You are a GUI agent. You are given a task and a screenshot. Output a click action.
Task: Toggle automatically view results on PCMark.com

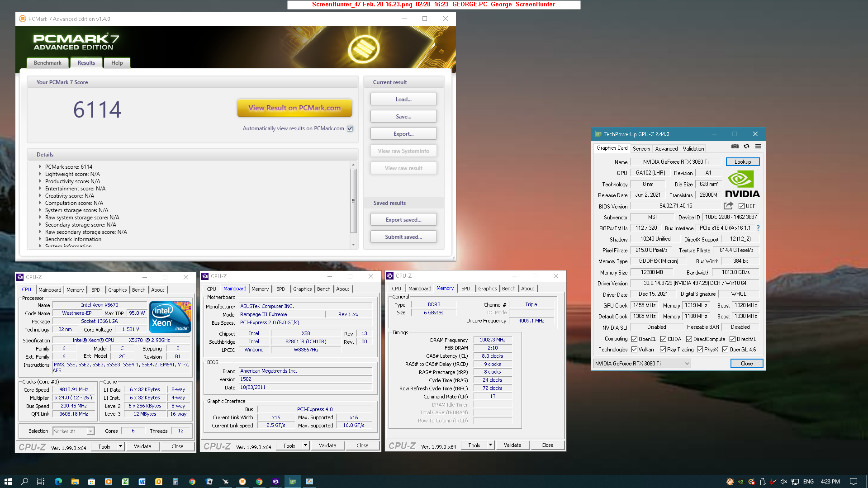[x=350, y=128]
